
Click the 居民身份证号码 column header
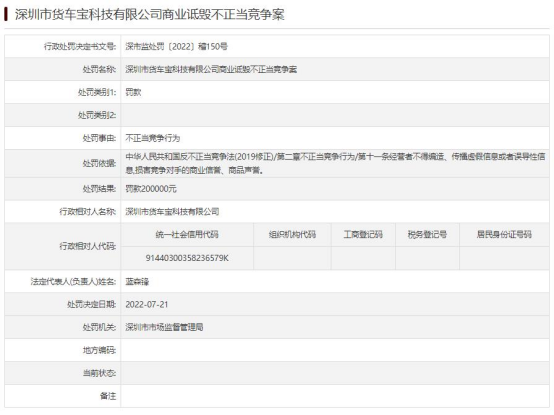[504, 235]
